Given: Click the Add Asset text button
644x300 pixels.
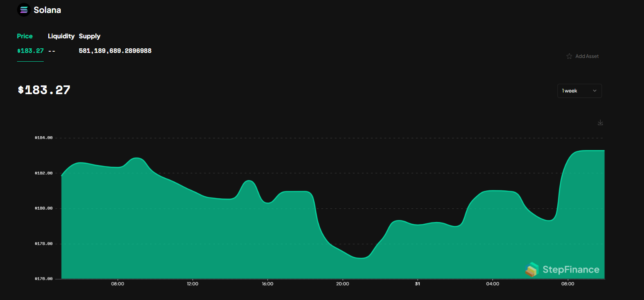Looking at the screenshot, I should [x=587, y=56].
